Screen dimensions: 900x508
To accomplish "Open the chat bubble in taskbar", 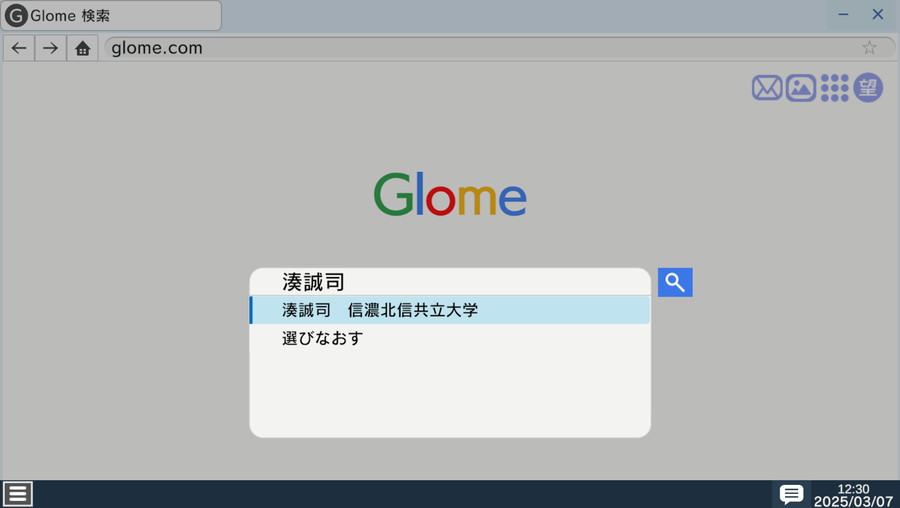I will [791, 494].
